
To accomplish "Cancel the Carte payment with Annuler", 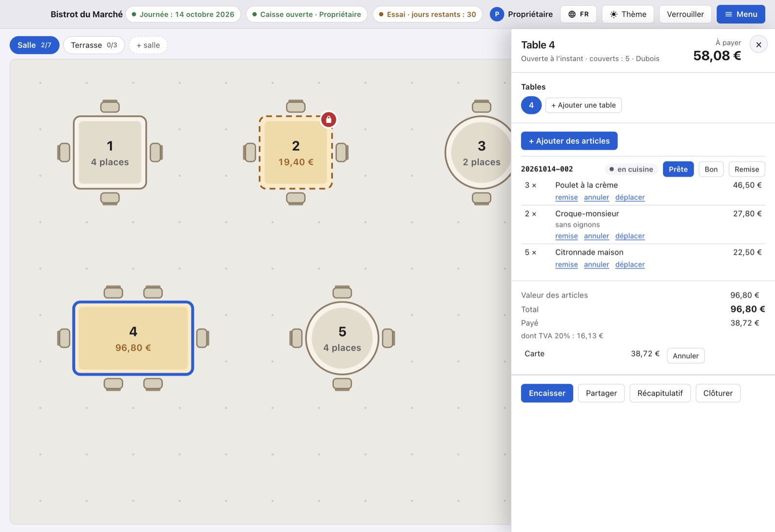I will click(x=685, y=356).
